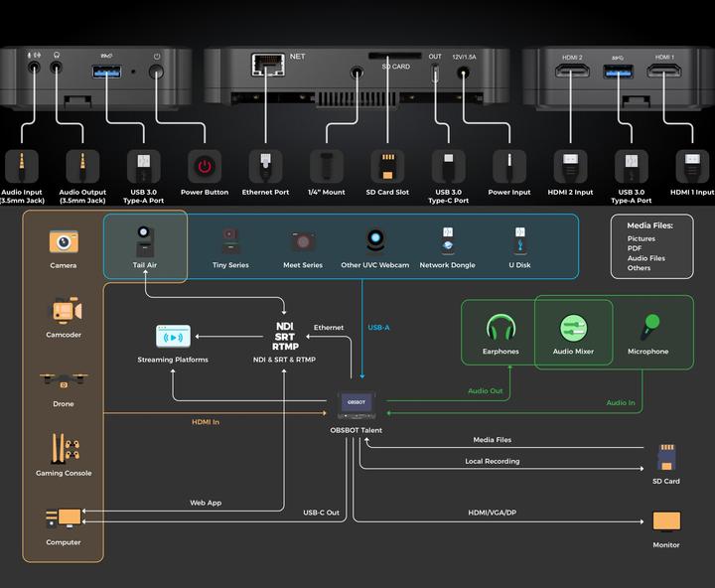
Task: Click the 'NDI & SRT & RTMP' caption
Action: (x=285, y=360)
